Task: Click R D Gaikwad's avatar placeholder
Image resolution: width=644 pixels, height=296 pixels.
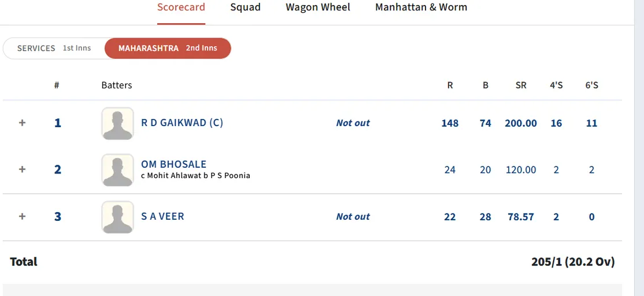Action: pos(117,123)
